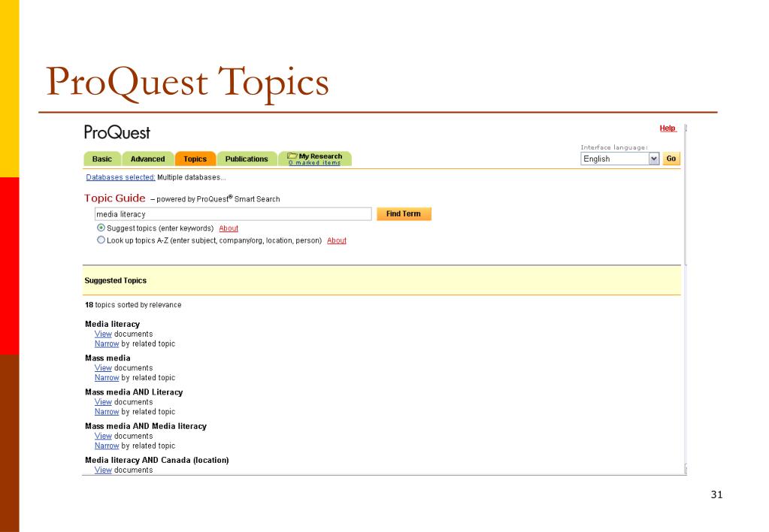
Task: Select Look up topics A-Z radio button
Action: (101, 240)
